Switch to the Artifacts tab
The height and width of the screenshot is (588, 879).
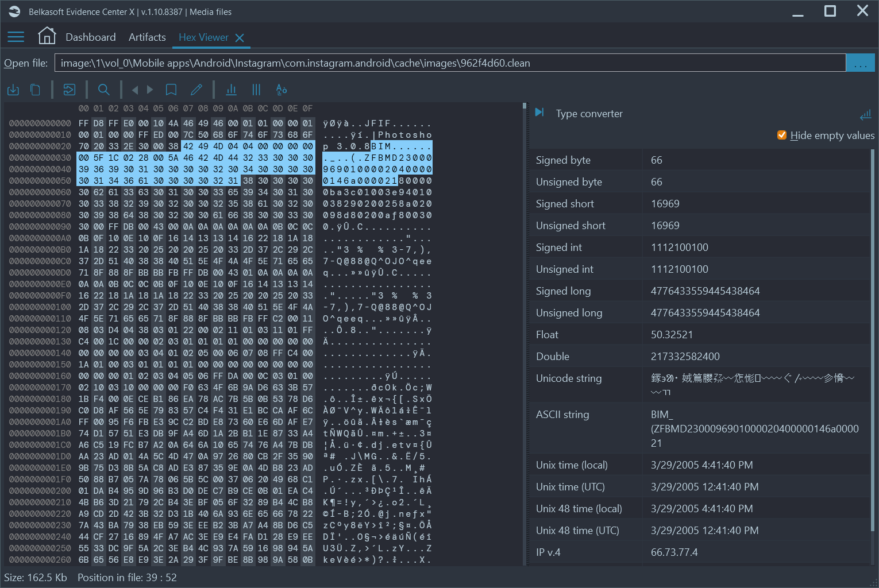pyautogui.click(x=147, y=37)
